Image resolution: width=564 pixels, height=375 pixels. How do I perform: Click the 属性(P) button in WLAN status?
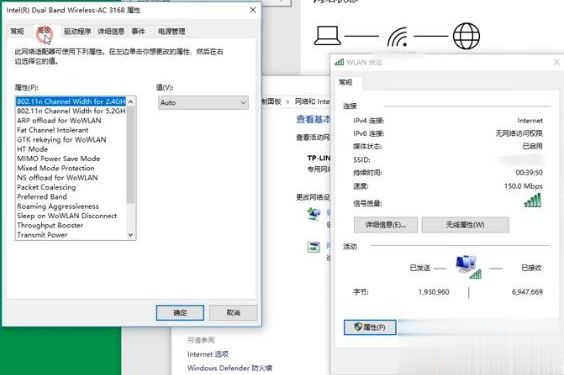coord(370,327)
